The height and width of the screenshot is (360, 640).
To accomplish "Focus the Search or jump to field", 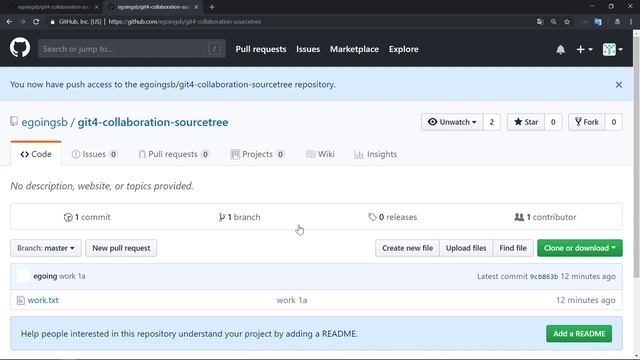I will [131, 49].
